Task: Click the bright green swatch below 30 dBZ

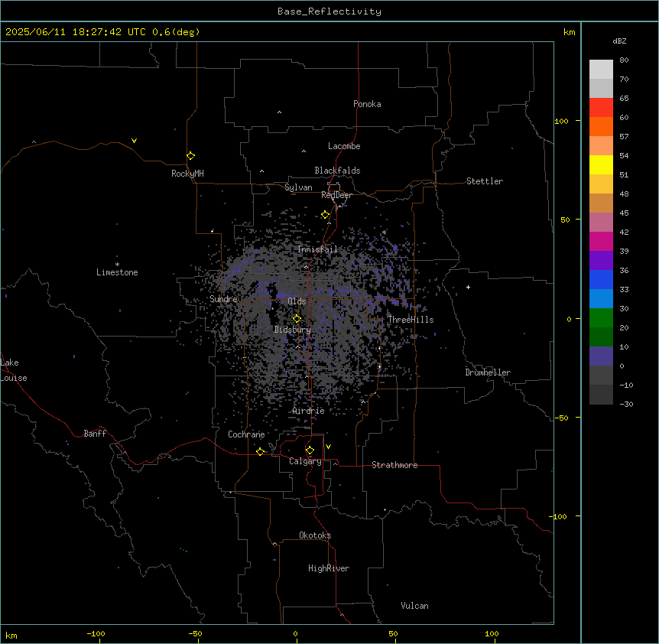Action: tap(601, 318)
